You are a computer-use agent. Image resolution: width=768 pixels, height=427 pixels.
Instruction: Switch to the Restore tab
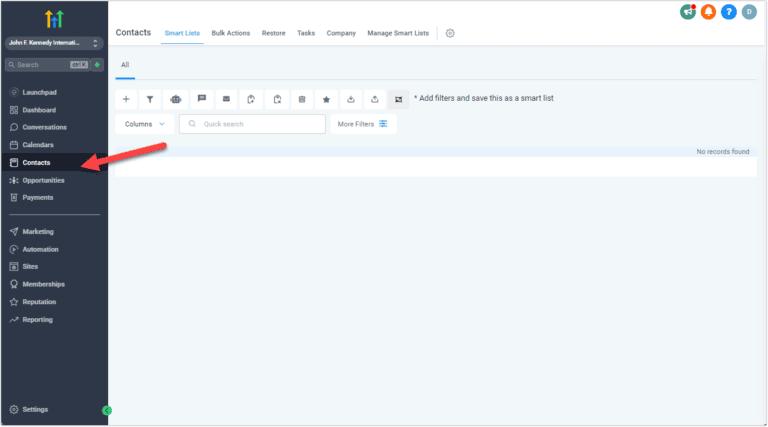pos(273,33)
